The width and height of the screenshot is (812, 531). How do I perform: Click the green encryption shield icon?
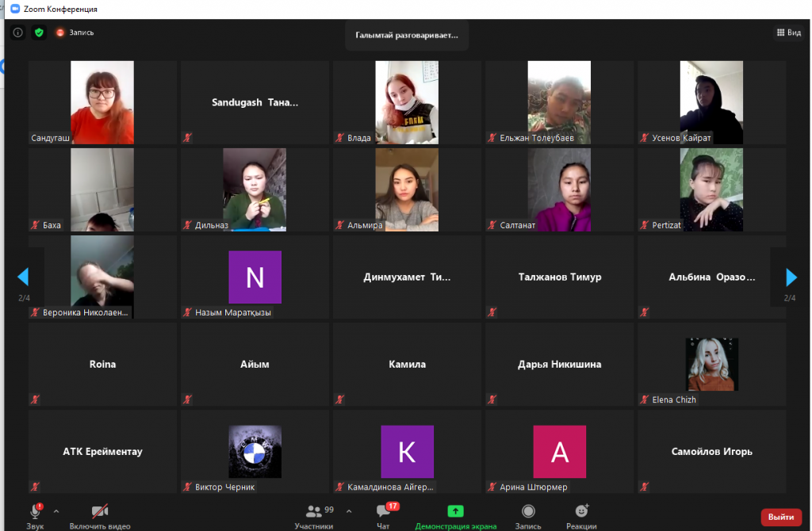pos(39,32)
